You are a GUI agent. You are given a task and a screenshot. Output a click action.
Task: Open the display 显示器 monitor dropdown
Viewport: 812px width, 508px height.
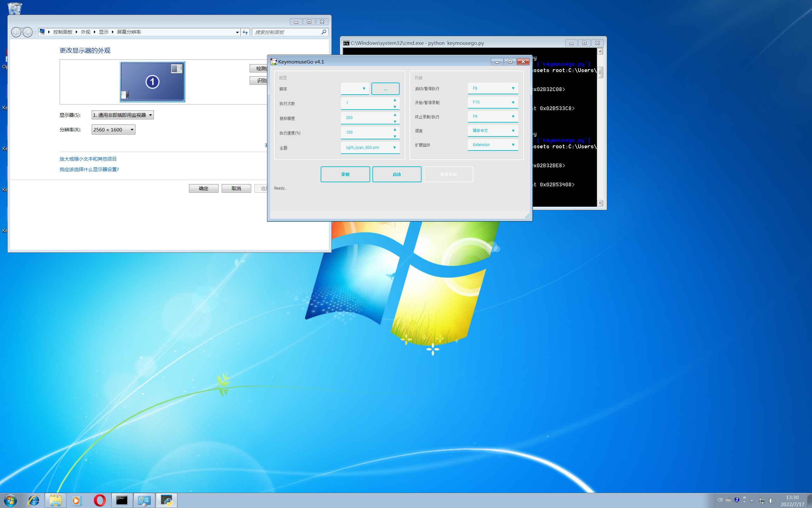122,115
